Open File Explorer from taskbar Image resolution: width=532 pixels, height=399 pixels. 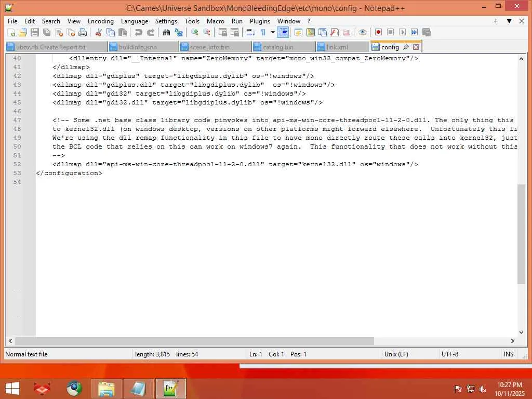106,389
